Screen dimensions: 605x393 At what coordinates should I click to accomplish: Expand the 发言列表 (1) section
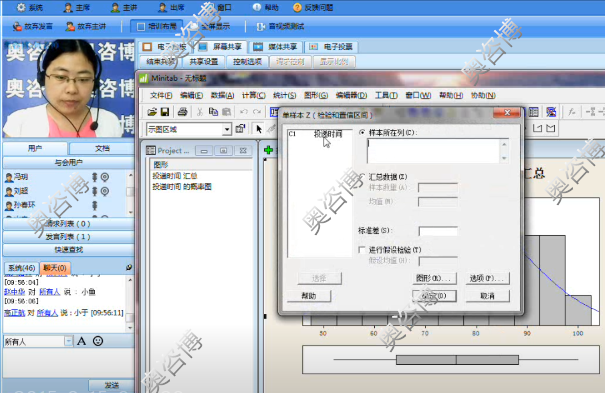(68, 236)
